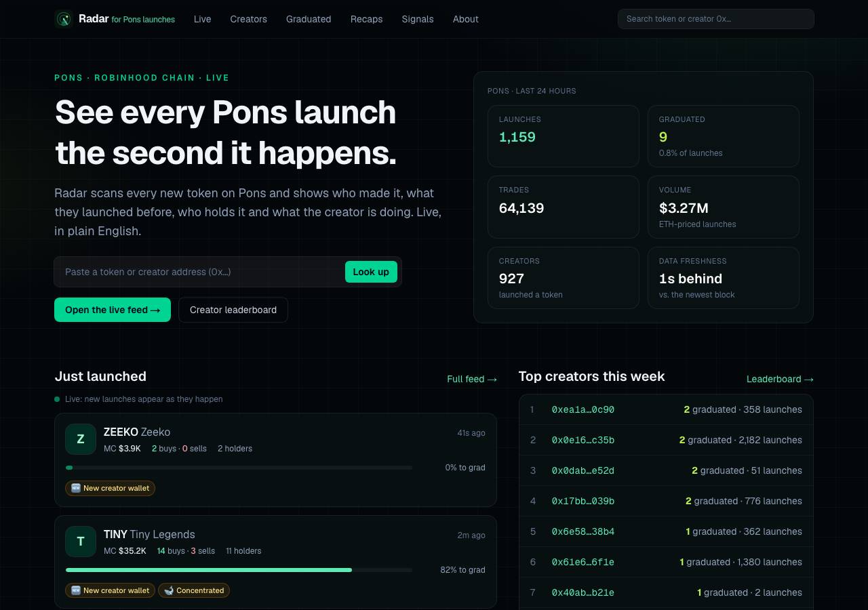This screenshot has width=868, height=610.
Task: Click '41s ago' timestamp on ZEEKO
Action: click(x=471, y=433)
